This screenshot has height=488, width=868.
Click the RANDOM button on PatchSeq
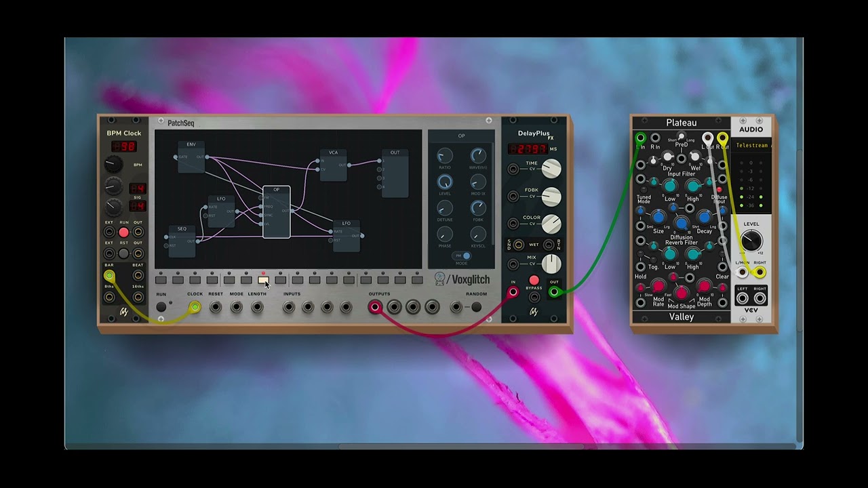click(476, 307)
